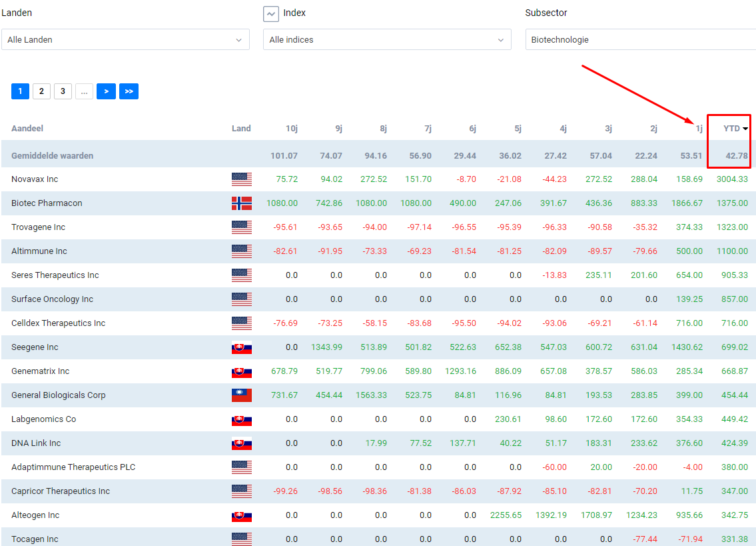Image resolution: width=756 pixels, height=546 pixels.
Task: Go to page 3
Action: [63, 91]
